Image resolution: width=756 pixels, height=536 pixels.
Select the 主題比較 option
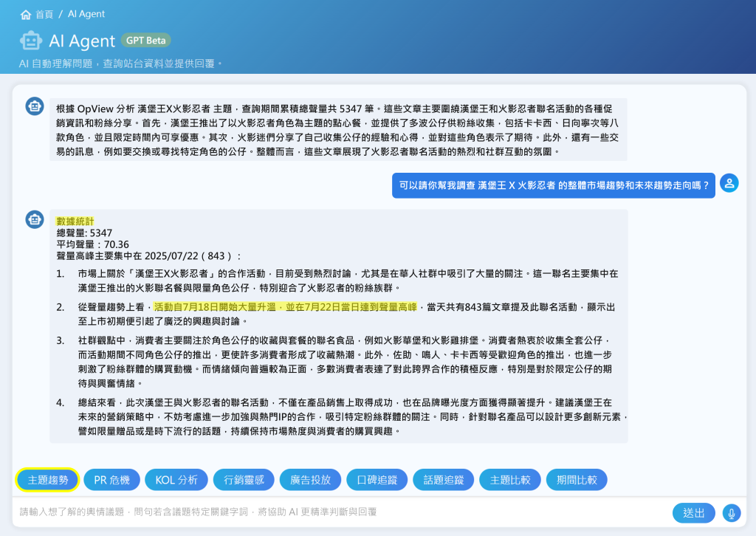tap(510, 480)
